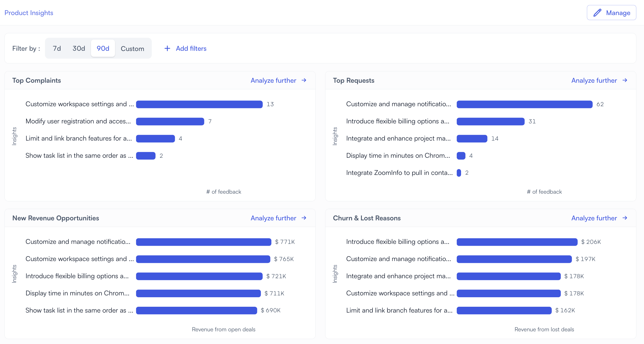Click the bar valued 31 in Top Requests

[491, 121]
